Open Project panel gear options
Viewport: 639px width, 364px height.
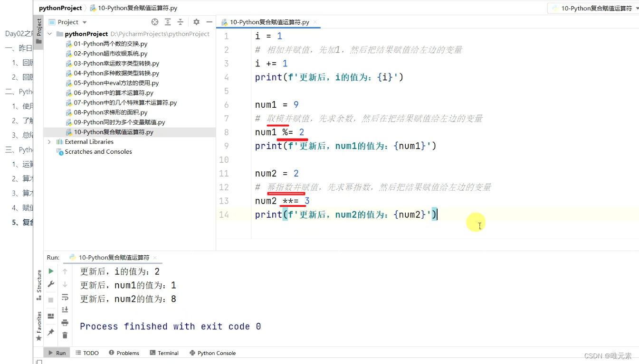196,22
